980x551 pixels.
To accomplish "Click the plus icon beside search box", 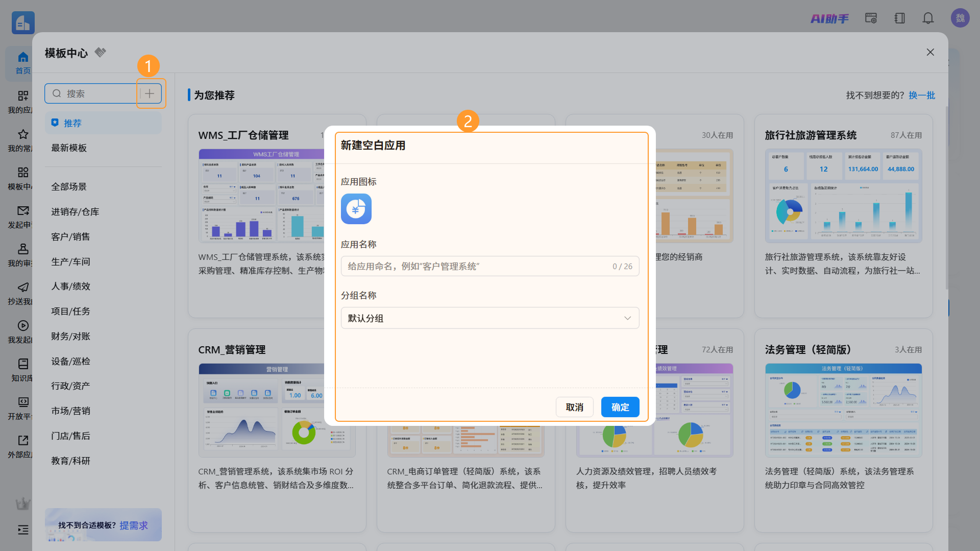I will (x=150, y=93).
